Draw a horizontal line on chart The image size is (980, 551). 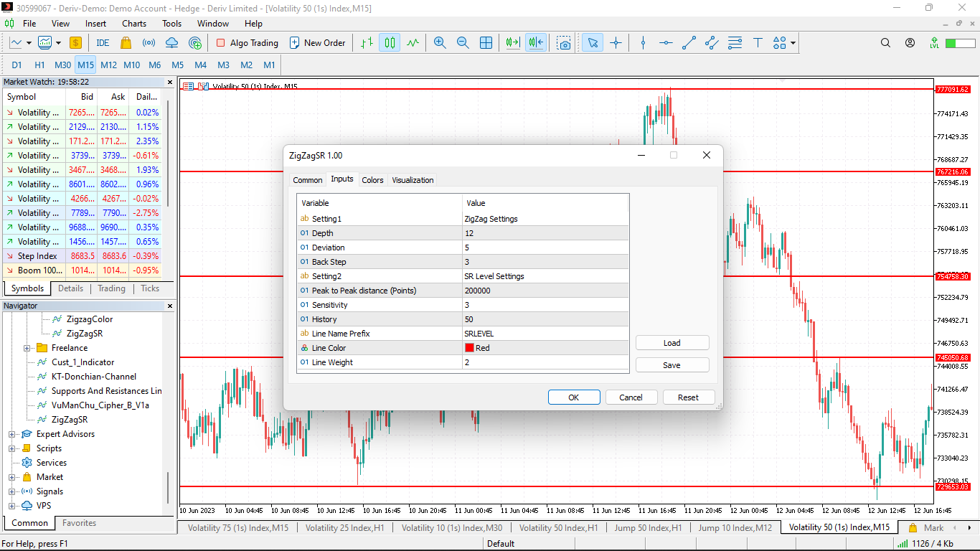666,43
